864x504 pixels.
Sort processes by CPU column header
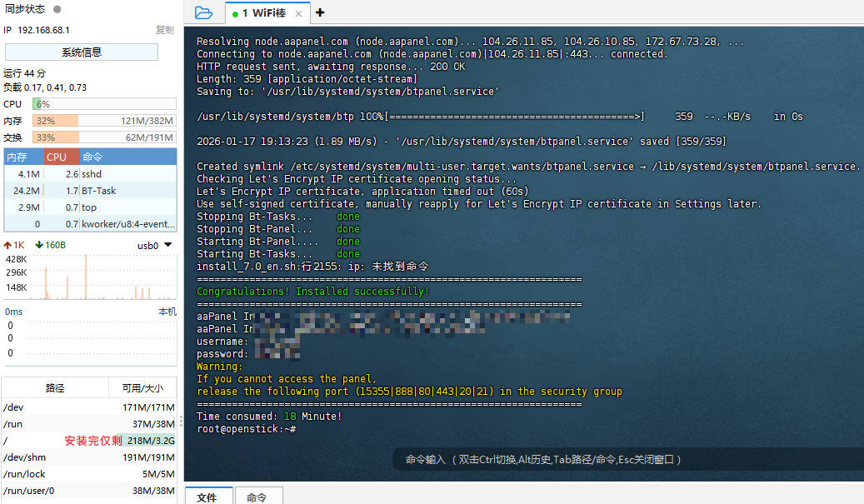pyautogui.click(x=57, y=157)
